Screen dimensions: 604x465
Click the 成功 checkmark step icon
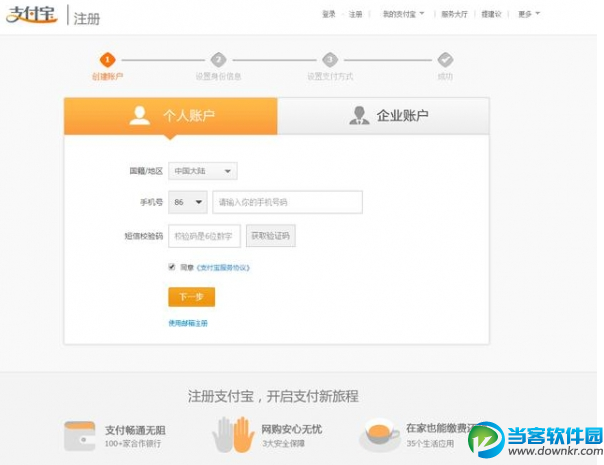click(x=445, y=60)
